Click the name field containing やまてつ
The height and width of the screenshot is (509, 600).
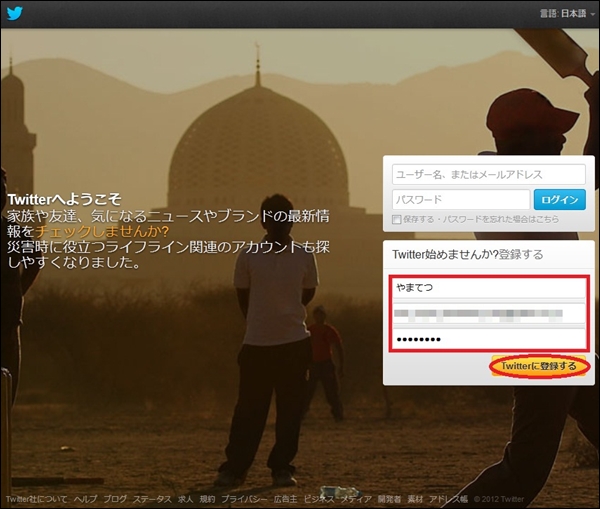tap(489, 287)
